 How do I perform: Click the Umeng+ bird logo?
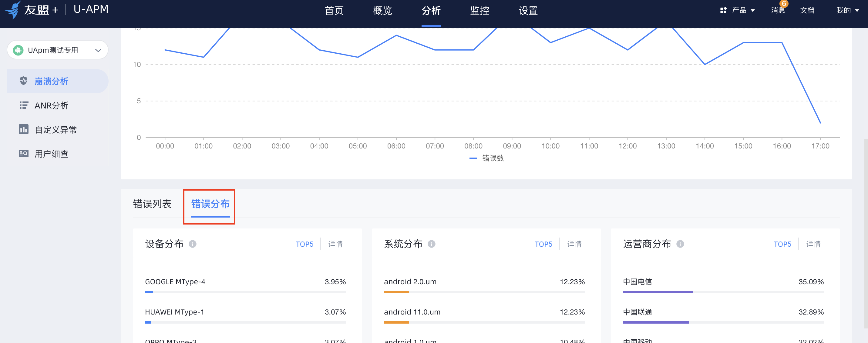tap(13, 9)
